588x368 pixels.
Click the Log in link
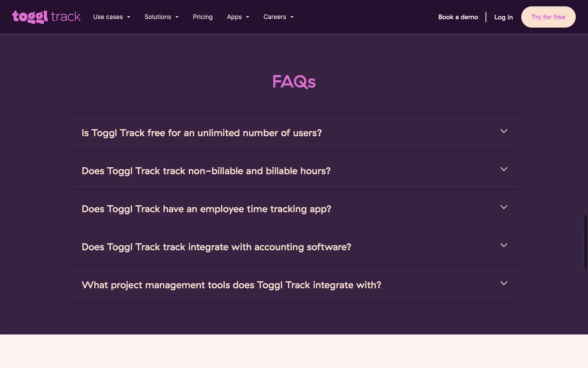503,17
